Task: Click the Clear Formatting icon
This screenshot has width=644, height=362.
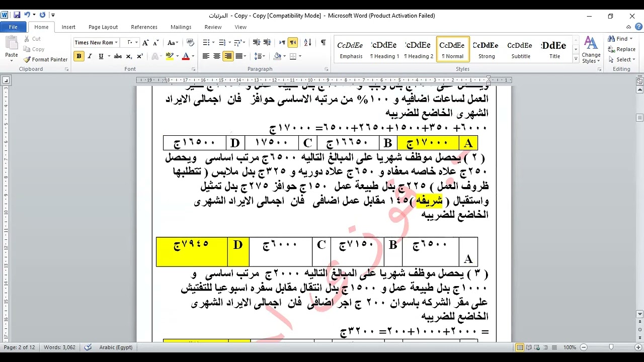Action: click(x=190, y=43)
